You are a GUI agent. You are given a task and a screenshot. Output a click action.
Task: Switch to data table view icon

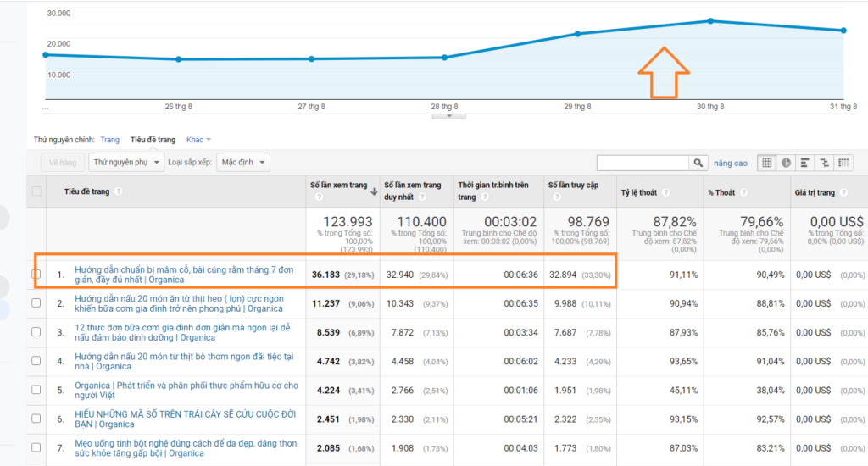tap(766, 163)
